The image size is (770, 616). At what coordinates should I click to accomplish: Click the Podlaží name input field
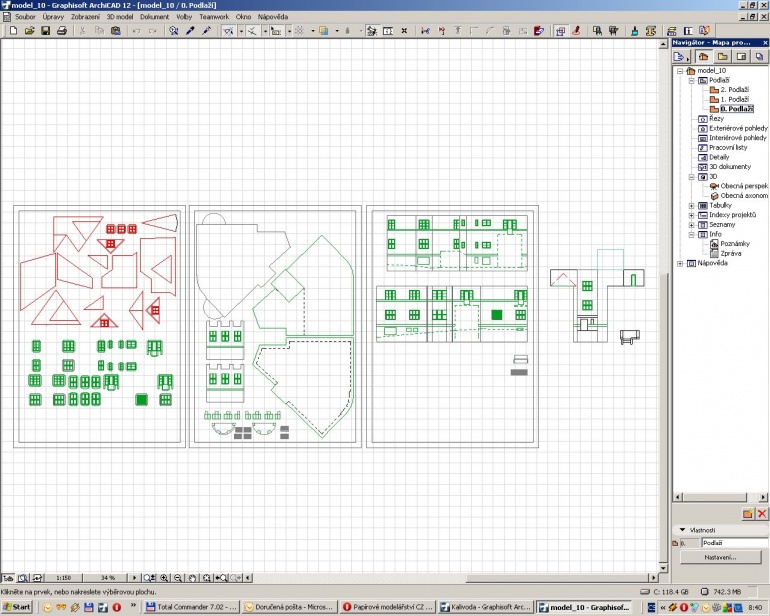[735, 543]
